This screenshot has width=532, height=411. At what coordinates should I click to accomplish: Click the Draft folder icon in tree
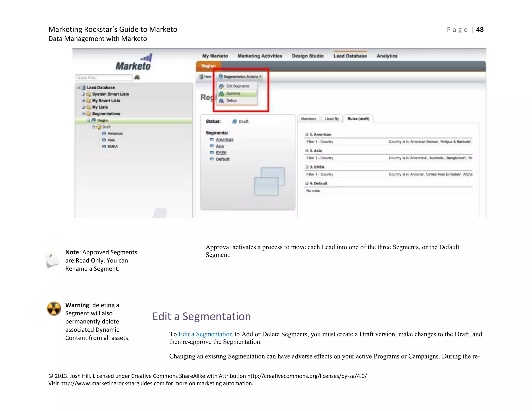pyautogui.click(x=99, y=127)
